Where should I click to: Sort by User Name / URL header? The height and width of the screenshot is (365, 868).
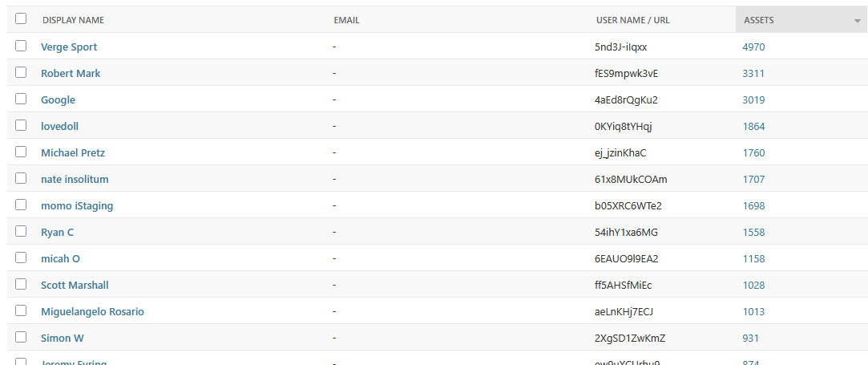(632, 20)
